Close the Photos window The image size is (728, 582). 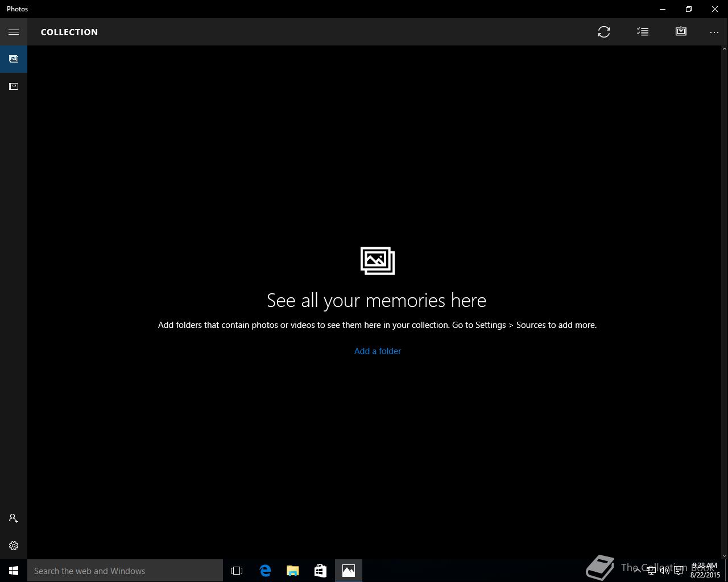pos(715,9)
